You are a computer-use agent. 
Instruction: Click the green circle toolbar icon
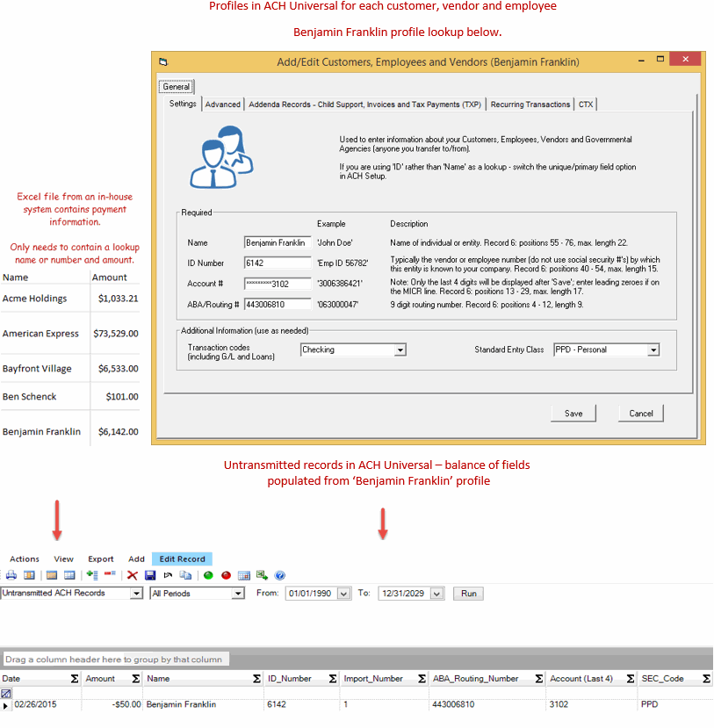[x=208, y=575]
